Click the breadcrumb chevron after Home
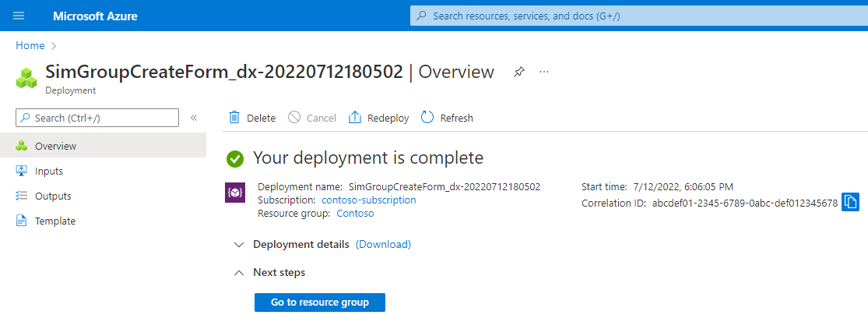 pyautogui.click(x=54, y=46)
